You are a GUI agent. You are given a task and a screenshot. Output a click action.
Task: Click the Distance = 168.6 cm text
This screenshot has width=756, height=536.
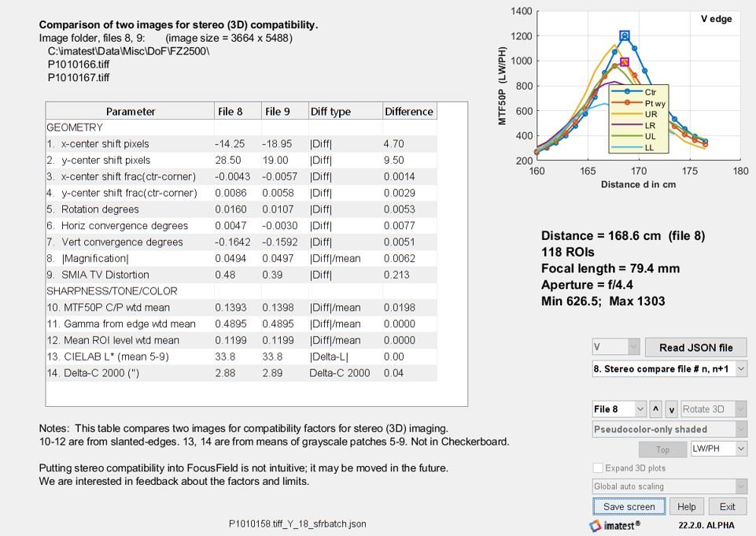point(601,236)
